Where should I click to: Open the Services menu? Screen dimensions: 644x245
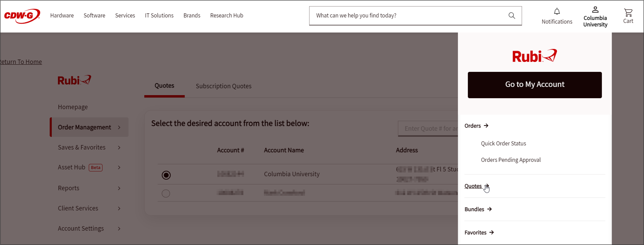point(125,15)
